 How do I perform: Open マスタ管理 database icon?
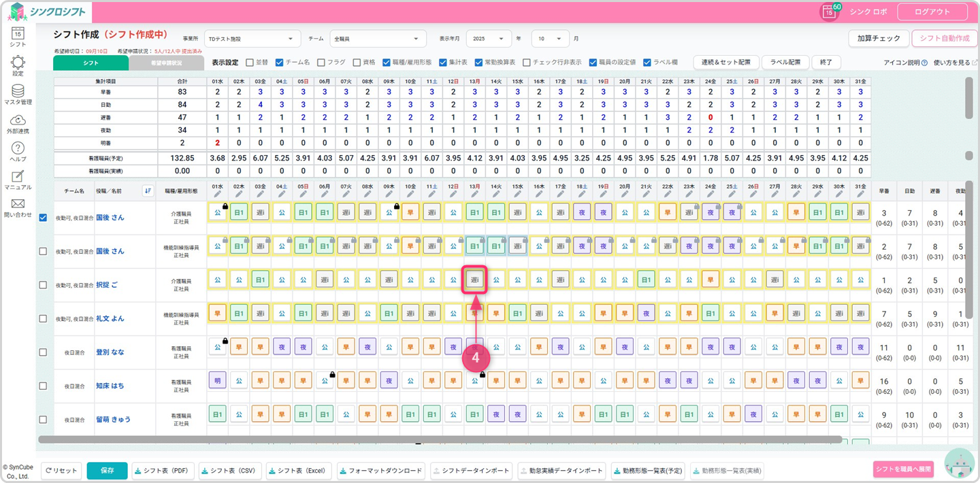pos(18,91)
